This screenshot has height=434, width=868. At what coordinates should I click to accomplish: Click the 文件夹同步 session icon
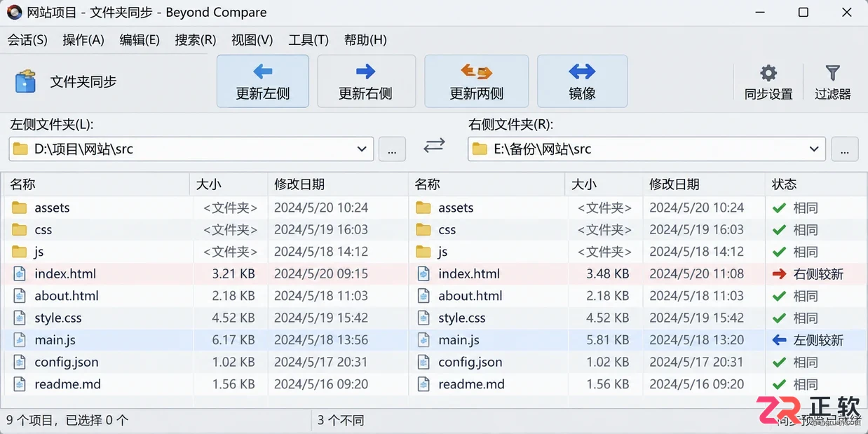(25, 81)
